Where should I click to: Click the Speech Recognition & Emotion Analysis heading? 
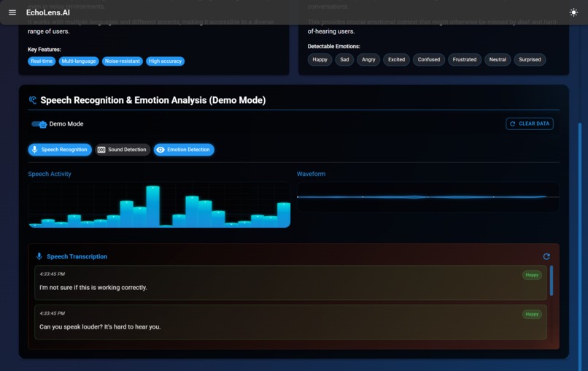coord(153,100)
